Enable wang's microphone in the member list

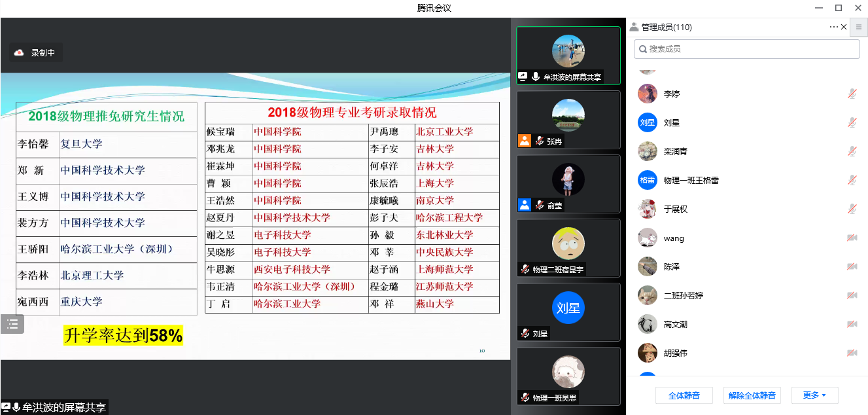tap(852, 238)
